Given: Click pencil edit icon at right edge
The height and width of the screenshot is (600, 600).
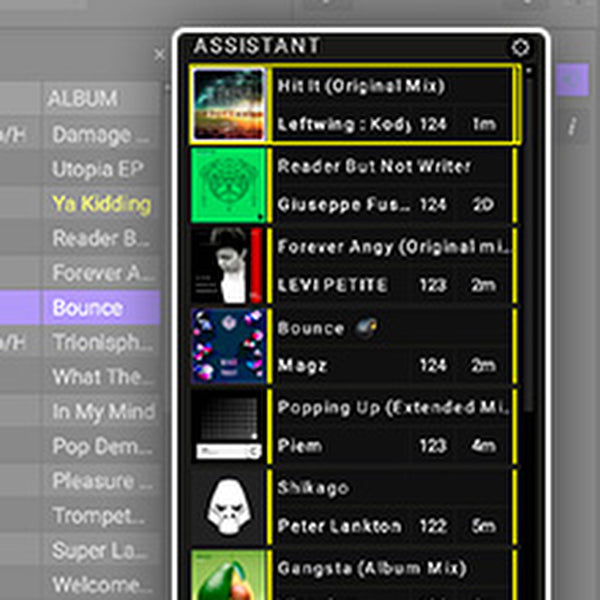Looking at the screenshot, I should [x=573, y=126].
